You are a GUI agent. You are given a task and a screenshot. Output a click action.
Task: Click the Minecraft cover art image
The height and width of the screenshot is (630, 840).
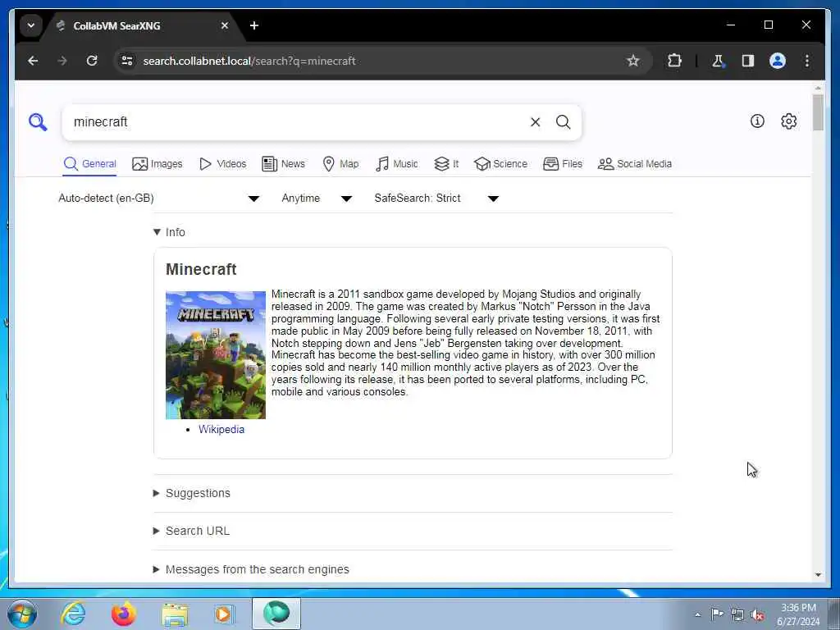(216, 355)
